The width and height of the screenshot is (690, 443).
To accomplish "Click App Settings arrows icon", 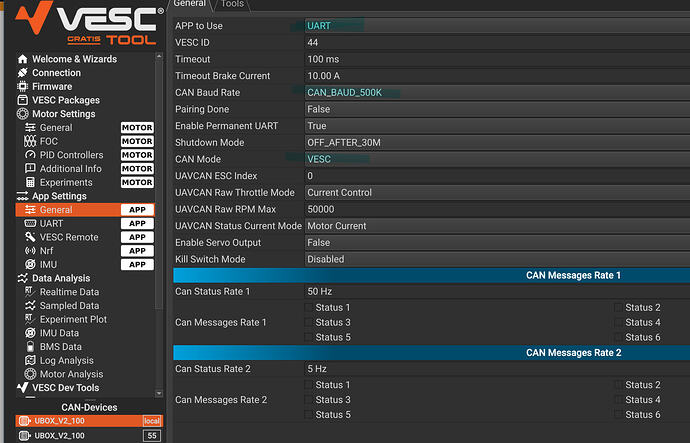I will (22, 196).
